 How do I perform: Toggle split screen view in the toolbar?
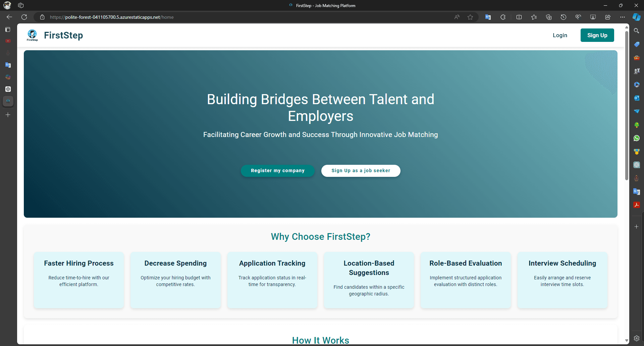click(x=519, y=17)
